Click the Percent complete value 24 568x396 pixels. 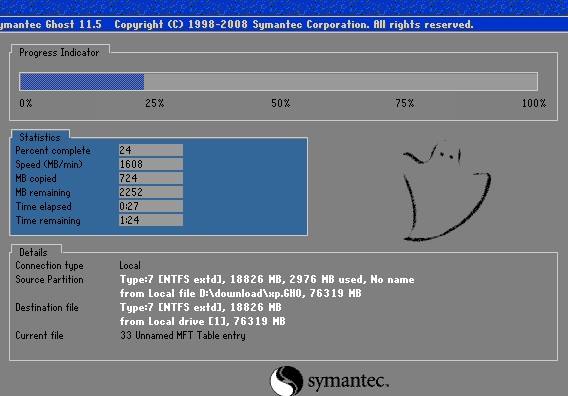click(151, 150)
